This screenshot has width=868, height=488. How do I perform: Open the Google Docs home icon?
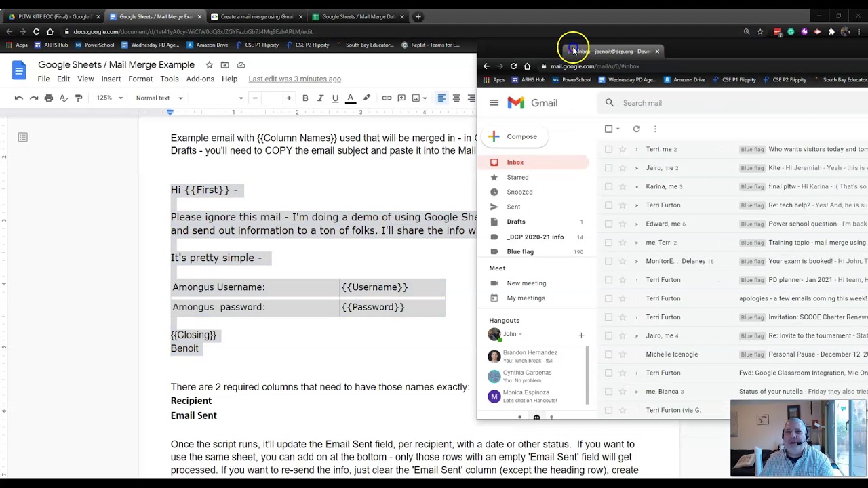point(19,70)
